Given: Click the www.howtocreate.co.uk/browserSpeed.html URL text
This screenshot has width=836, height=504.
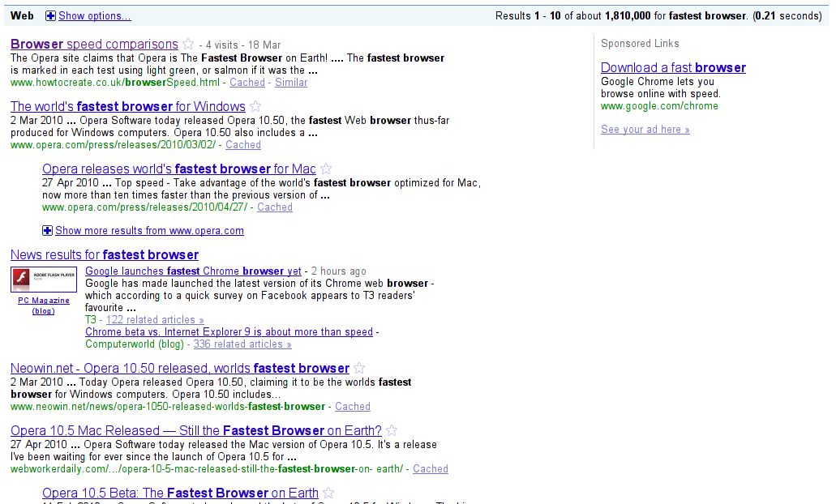Looking at the screenshot, I should 115,83.
